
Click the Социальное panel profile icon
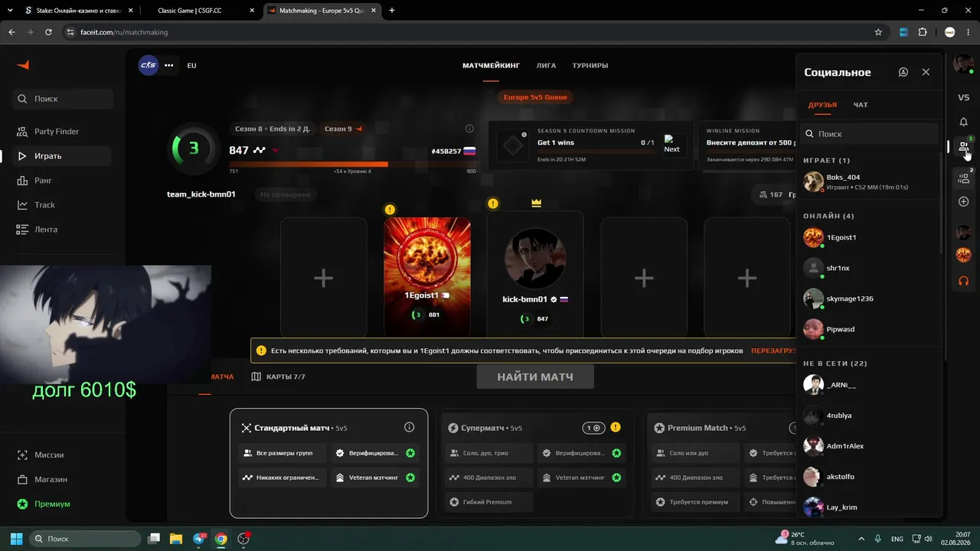click(903, 72)
